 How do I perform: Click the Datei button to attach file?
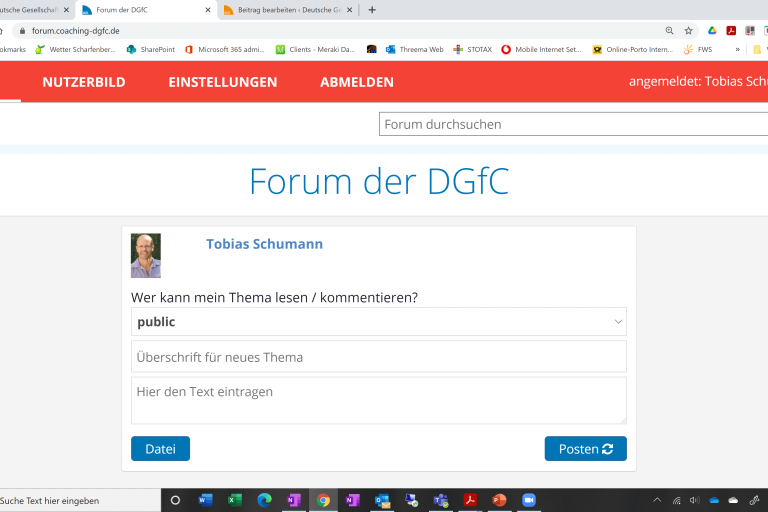[160, 449]
